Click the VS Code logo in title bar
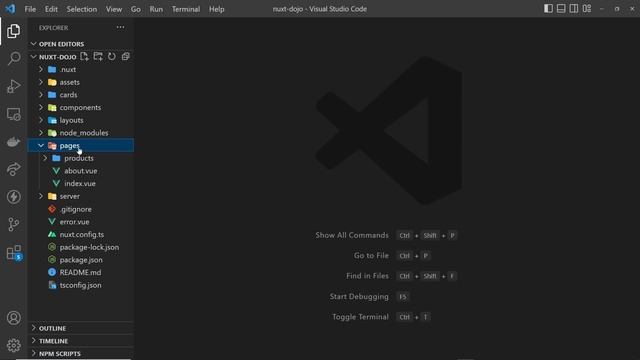 pos(10,9)
